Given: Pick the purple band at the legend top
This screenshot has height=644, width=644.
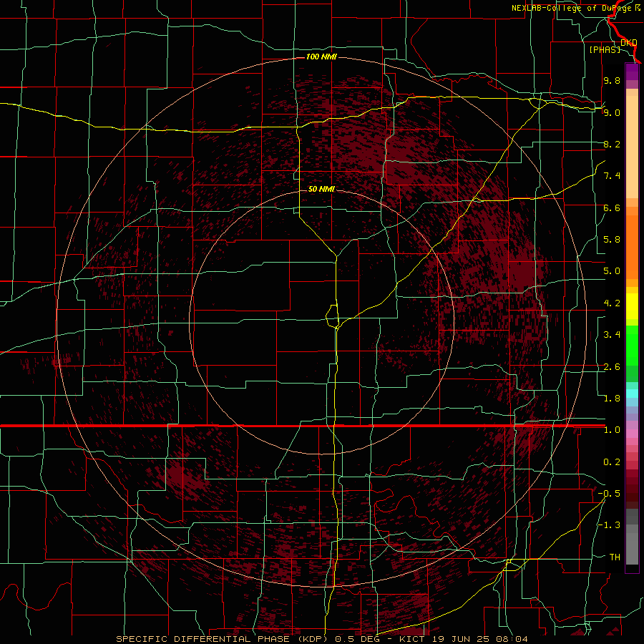Looking at the screenshot, I should [x=632, y=72].
